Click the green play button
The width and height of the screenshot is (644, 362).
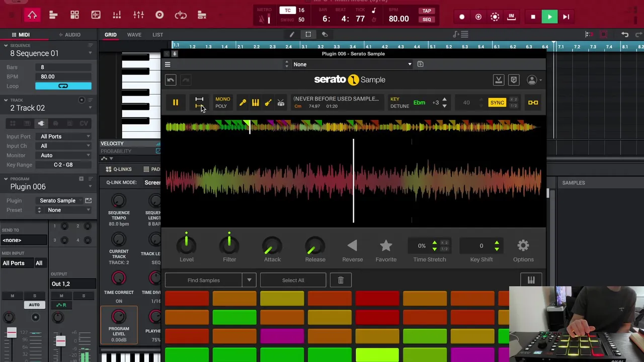[x=549, y=17]
